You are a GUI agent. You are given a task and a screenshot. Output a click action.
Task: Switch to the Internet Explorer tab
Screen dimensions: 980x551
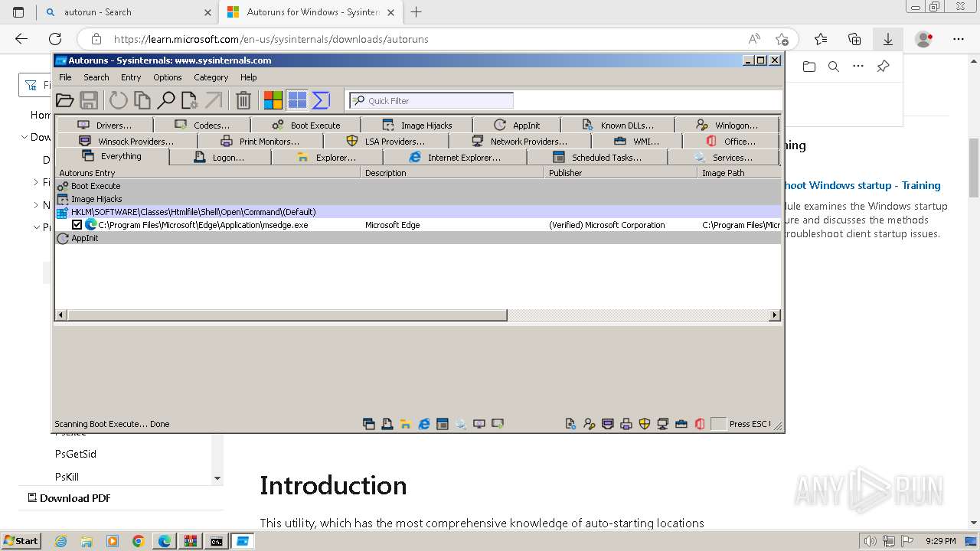455,157
